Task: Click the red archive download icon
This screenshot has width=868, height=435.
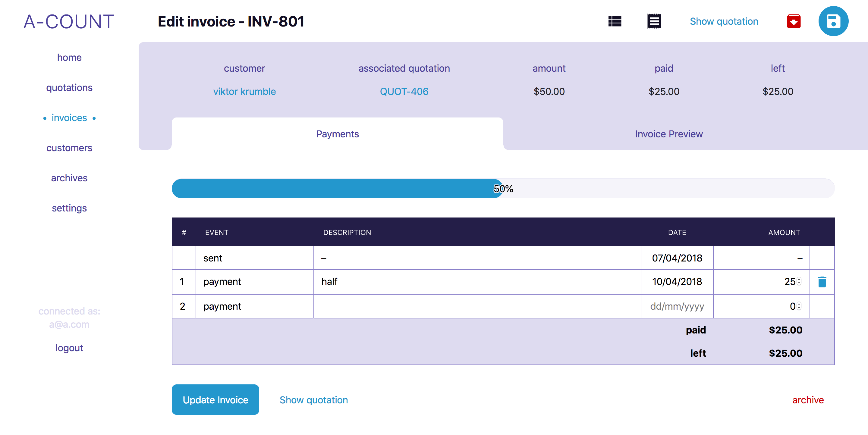Action: pos(794,21)
